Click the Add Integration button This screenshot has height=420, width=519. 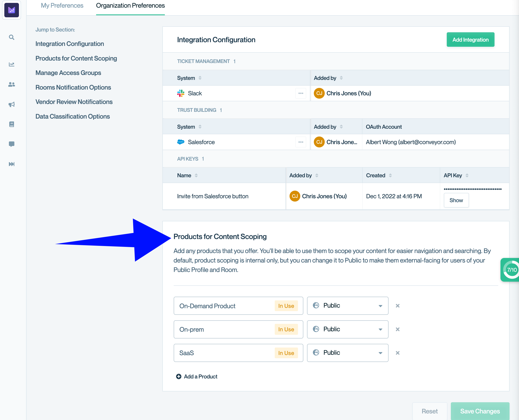click(x=470, y=40)
